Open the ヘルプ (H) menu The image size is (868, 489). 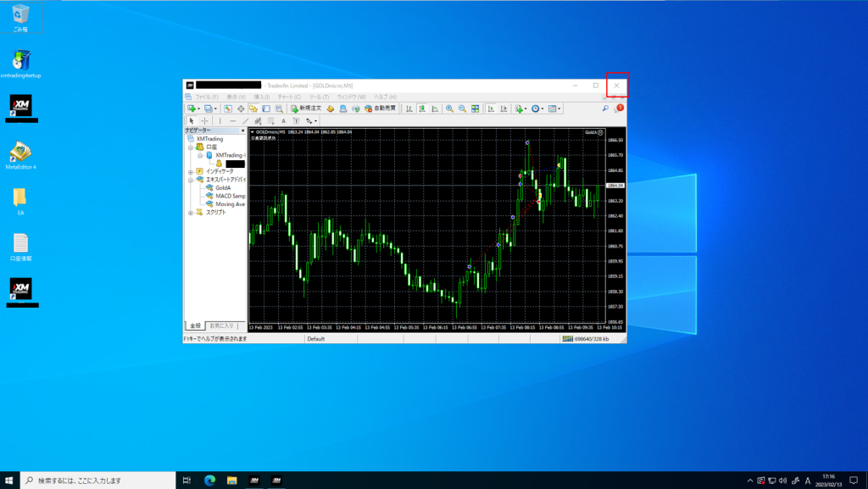(x=386, y=97)
